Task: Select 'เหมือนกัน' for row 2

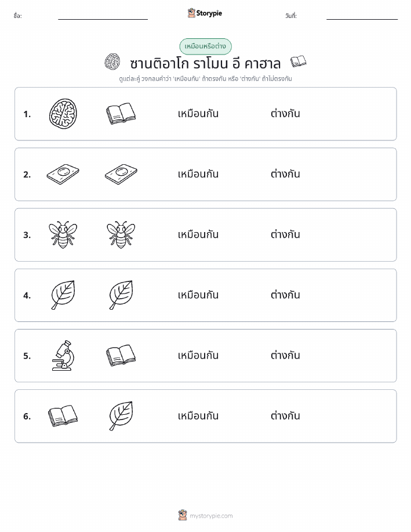Action: point(198,174)
